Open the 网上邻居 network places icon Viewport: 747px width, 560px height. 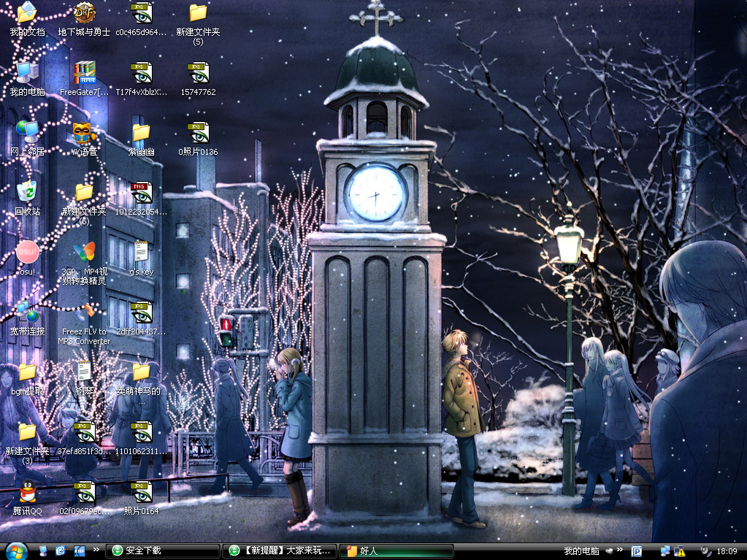point(27,134)
